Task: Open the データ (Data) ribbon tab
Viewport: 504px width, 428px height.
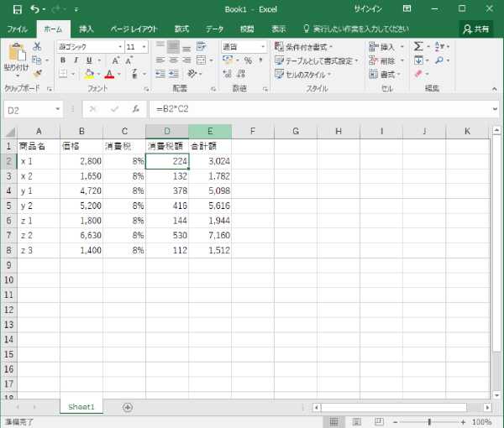Action: [x=215, y=29]
